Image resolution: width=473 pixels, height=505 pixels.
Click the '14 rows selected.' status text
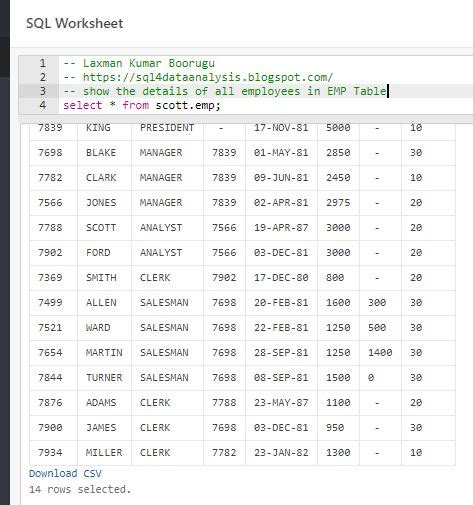tap(80, 489)
